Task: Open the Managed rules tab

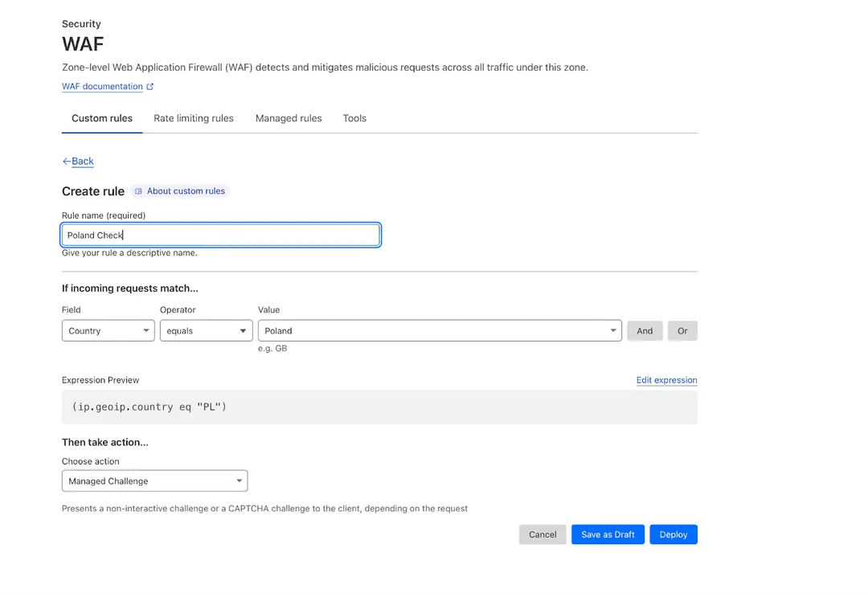Action: tap(289, 118)
